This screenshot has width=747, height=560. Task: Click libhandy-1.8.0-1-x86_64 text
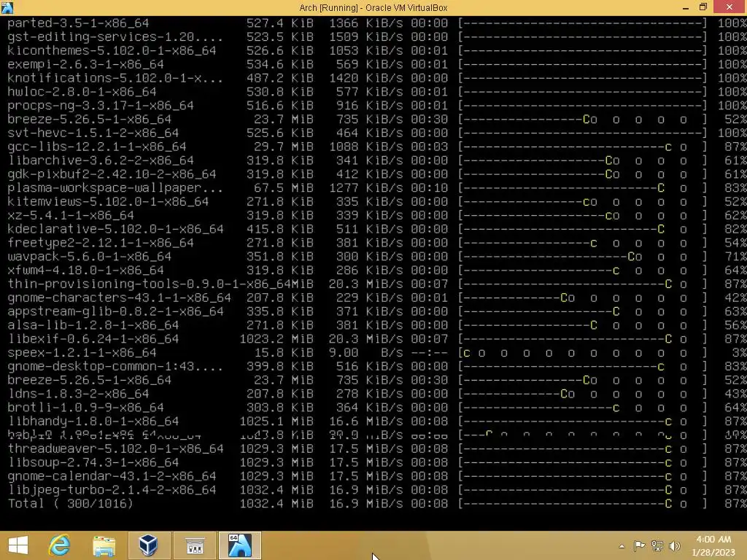[x=93, y=421]
